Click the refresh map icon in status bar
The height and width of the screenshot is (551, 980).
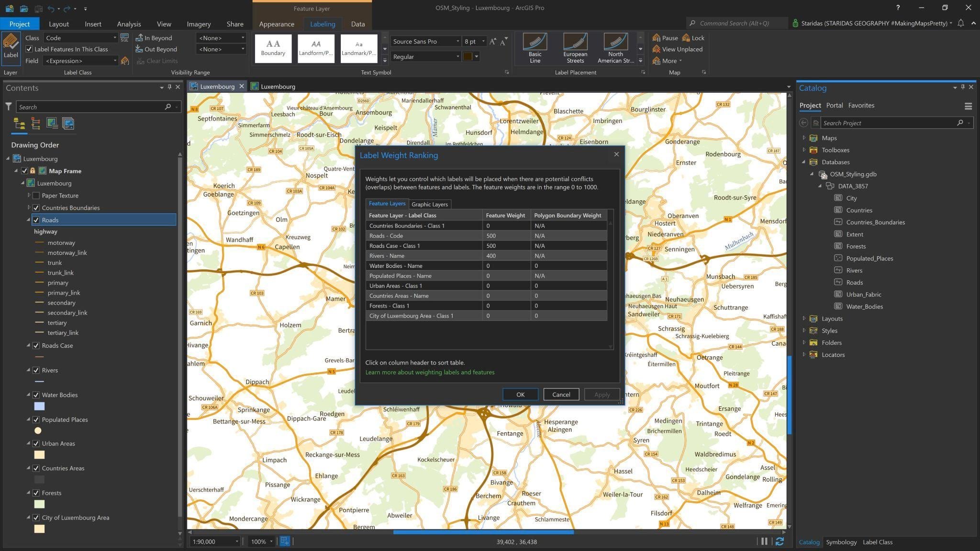point(780,541)
